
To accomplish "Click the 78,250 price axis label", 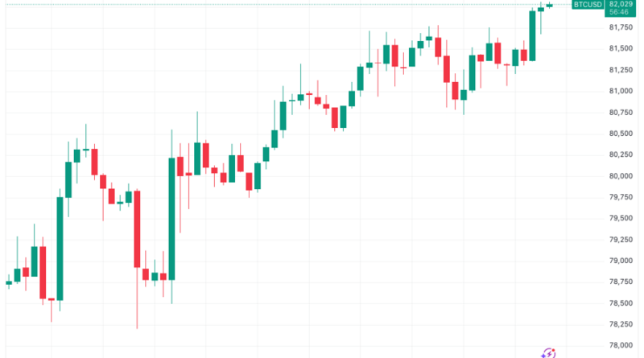I will (621, 324).
